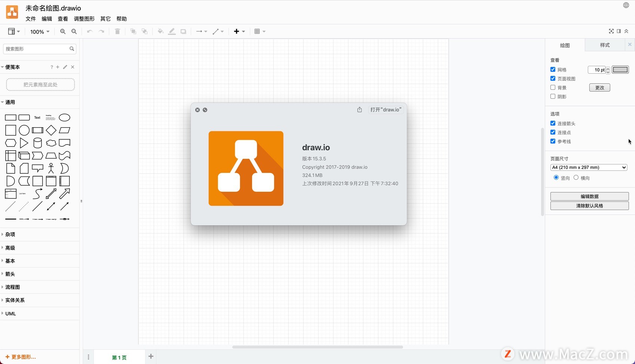Open the 查看 menu
635x364 pixels.
[63, 19]
